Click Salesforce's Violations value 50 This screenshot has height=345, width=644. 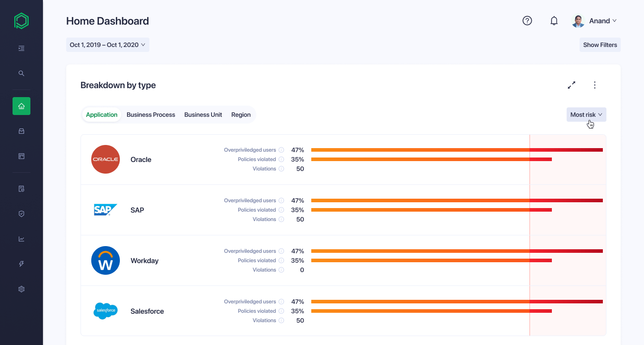point(300,320)
